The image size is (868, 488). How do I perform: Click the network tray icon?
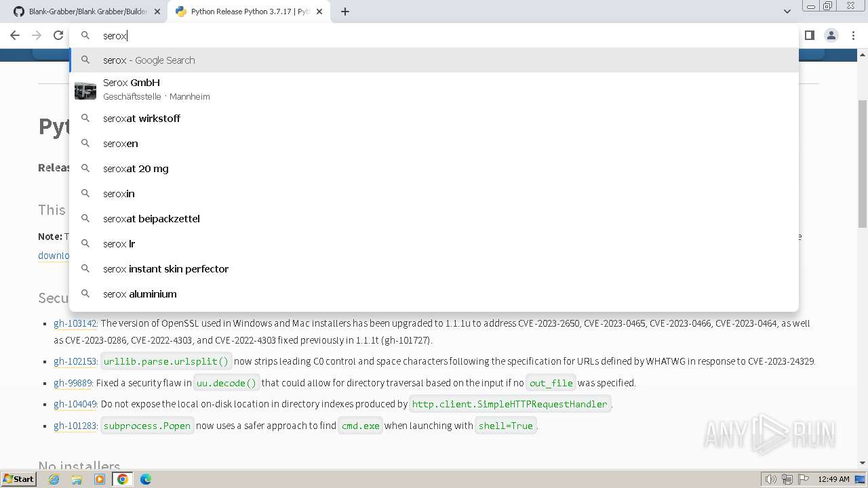787,479
